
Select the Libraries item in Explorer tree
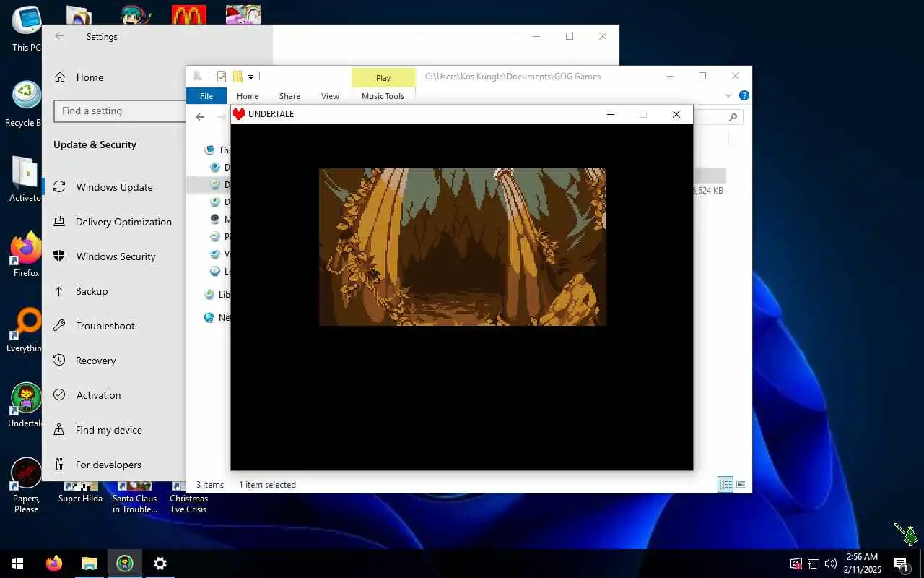[217, 294]
